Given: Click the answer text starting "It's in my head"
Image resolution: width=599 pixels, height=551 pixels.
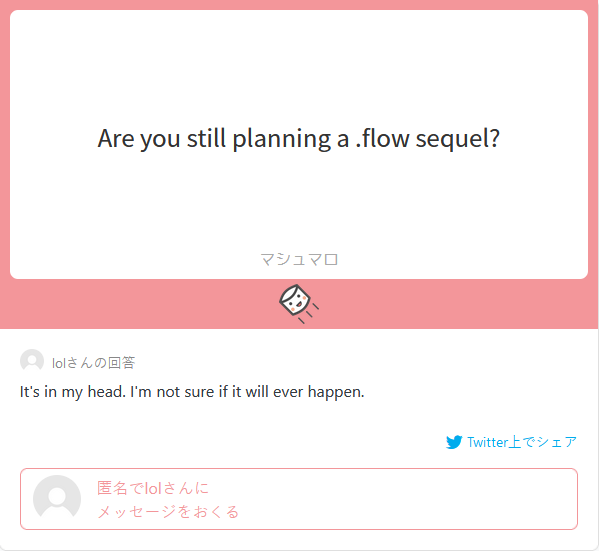Looking at the screenshot, I should point(192,392).
